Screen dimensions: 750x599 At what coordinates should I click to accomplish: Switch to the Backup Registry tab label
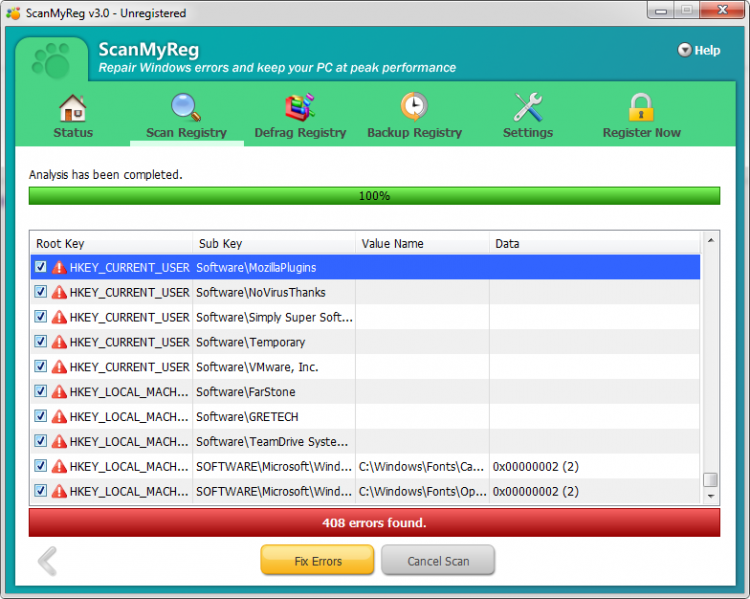tap(414, 133)
